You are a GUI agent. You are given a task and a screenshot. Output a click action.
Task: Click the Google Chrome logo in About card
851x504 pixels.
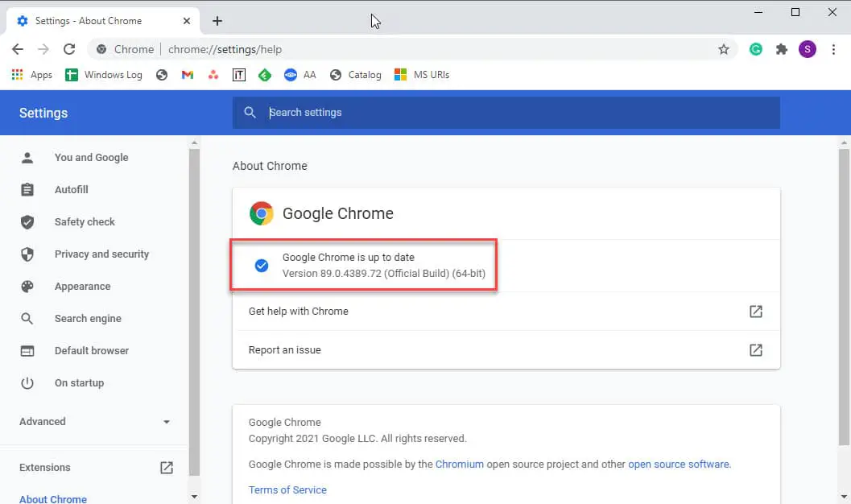point(262,213)
